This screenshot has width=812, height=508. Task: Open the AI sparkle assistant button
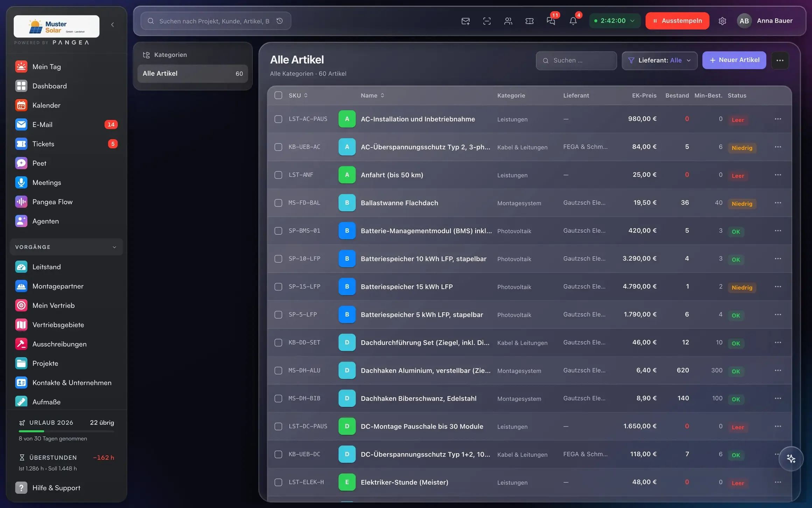[791, 459]
